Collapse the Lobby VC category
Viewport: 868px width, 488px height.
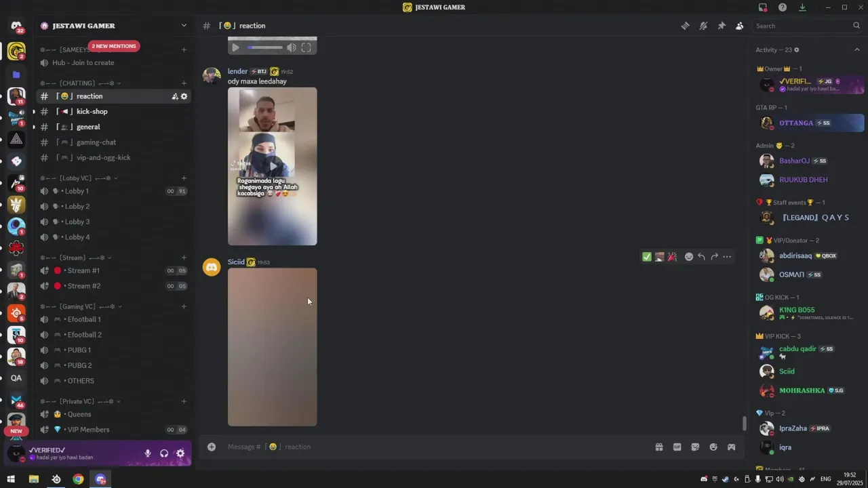[79, 178]
